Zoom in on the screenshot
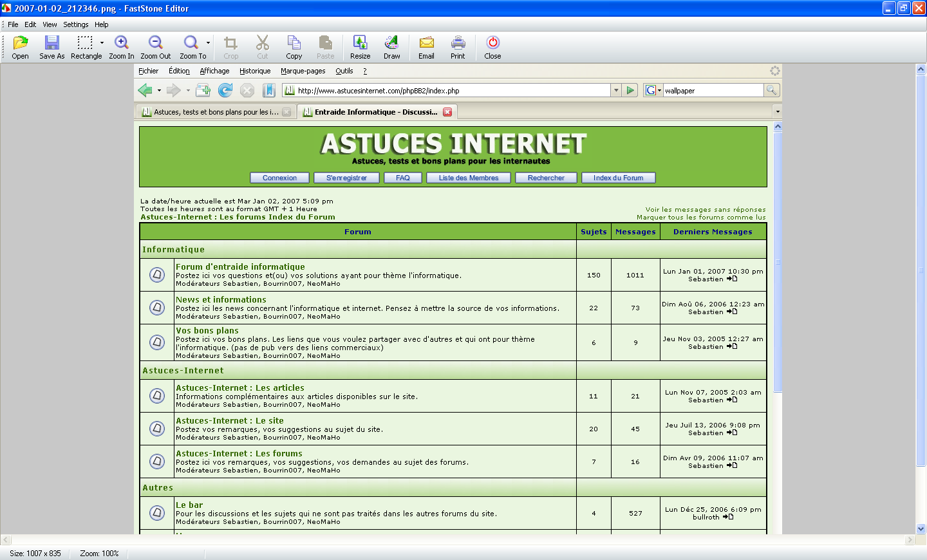Screen dimensions: 927x560 pos(121,45)
